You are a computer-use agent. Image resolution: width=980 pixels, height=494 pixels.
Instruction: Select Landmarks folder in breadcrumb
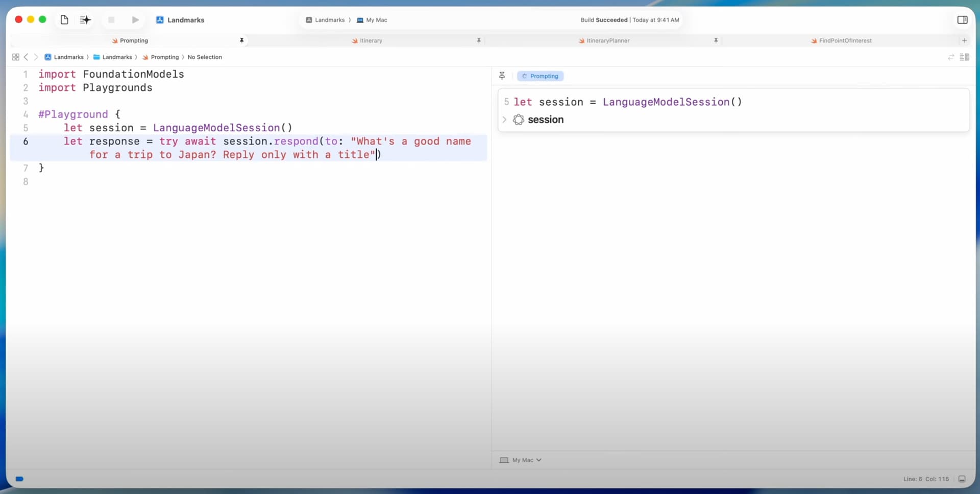[112, 57]
